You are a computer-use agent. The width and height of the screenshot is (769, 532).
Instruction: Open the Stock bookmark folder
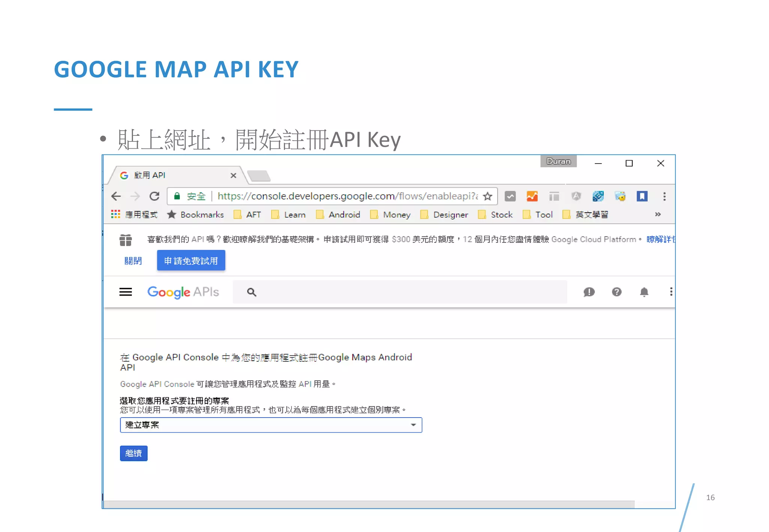pos(495,215)
